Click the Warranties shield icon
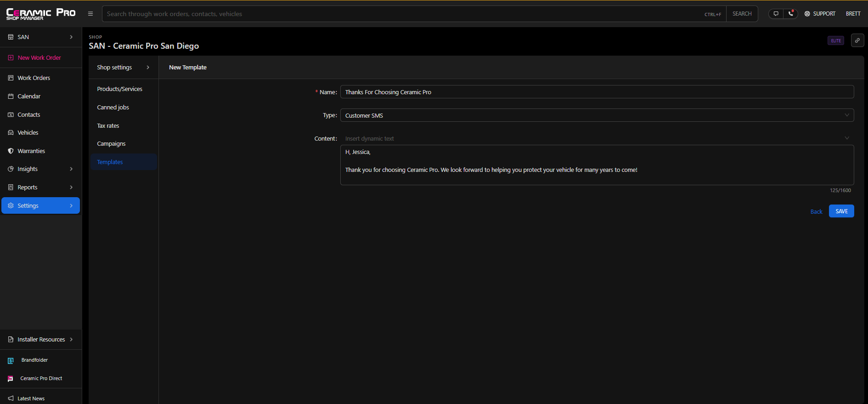 (11, 151)
